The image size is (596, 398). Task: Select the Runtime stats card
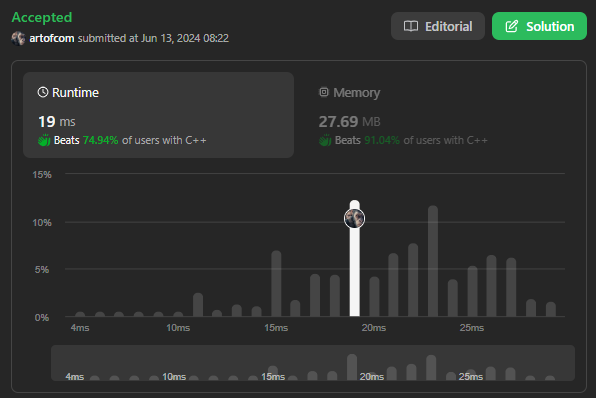[x=158, y=115]
